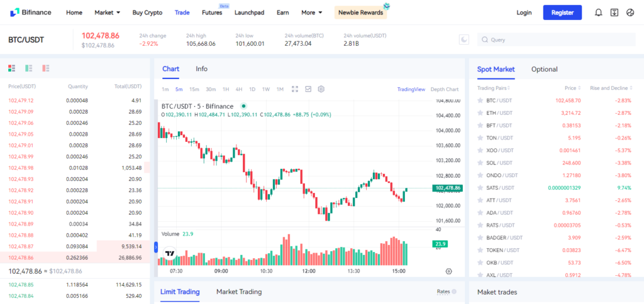Favorite the SATS/USDT star

coord(480,188)
